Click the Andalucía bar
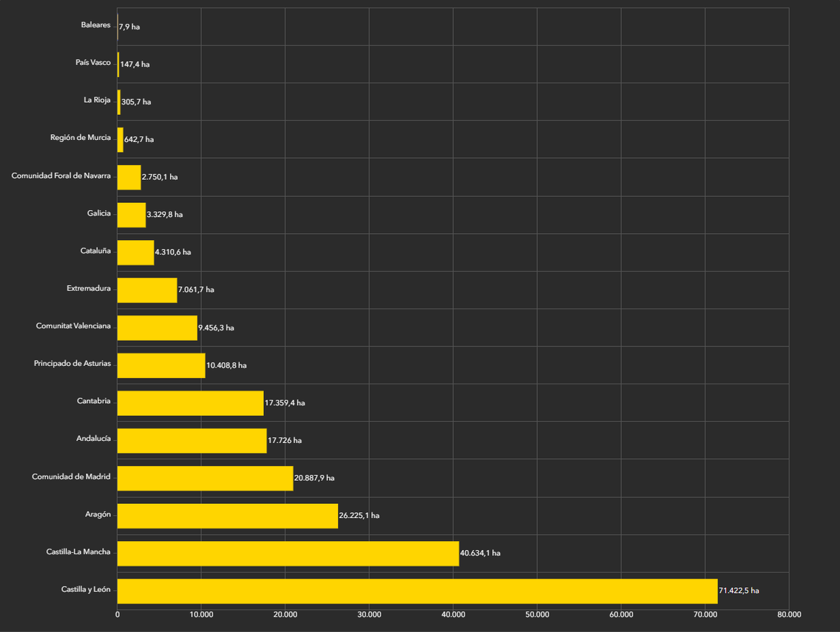 (x=192, y=440)
